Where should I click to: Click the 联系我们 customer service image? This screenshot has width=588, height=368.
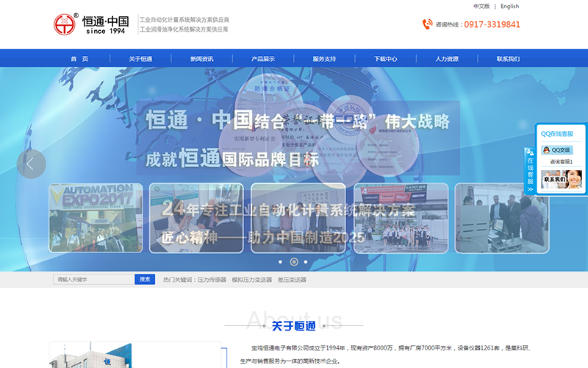click(x=561, y=179)
